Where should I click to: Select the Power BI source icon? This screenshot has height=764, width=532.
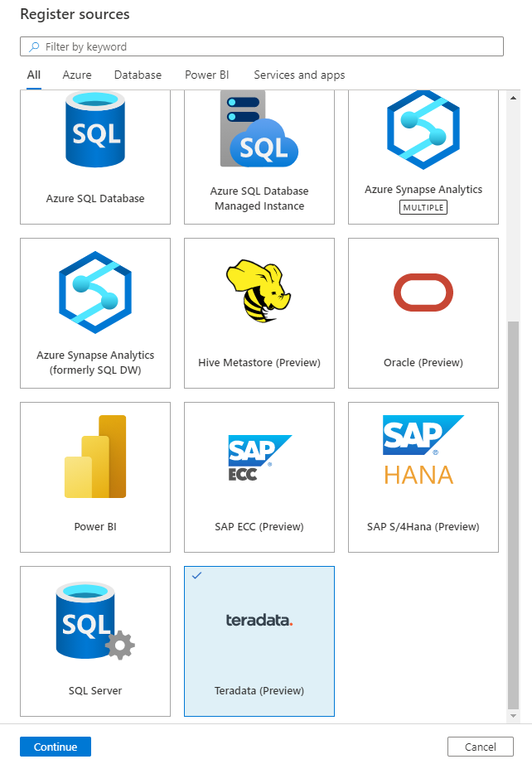coord(94,457)
